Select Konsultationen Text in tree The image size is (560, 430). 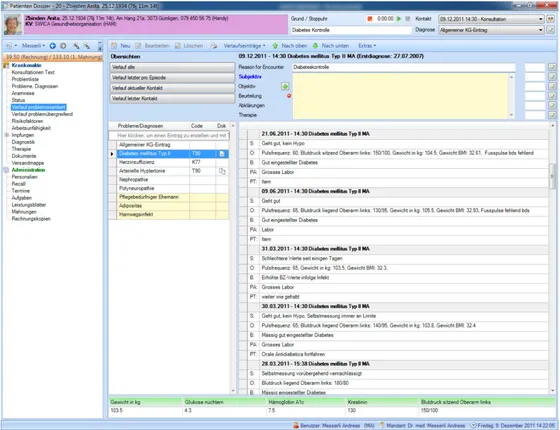pyautogui.click(x=33, y=72)
